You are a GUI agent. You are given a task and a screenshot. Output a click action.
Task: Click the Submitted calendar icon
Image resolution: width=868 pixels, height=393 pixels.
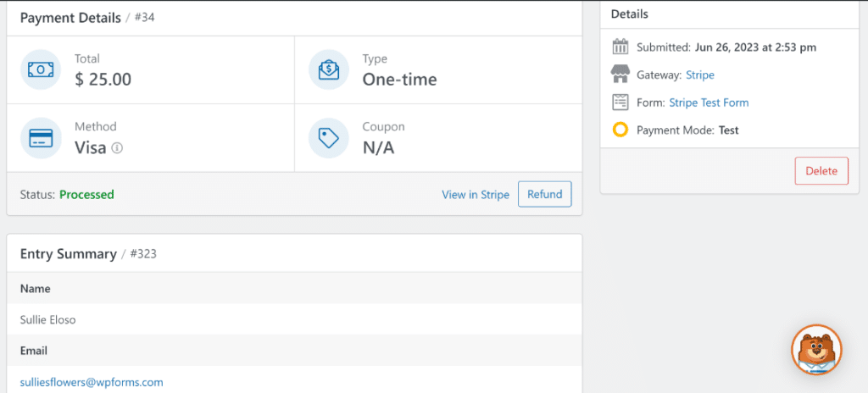620,47
